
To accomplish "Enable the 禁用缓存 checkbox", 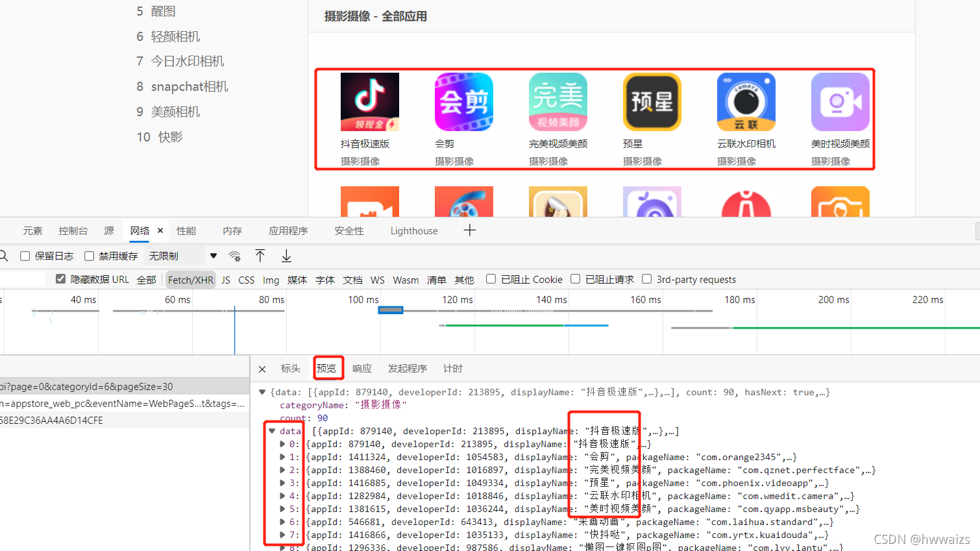I will tap(89, 256).
